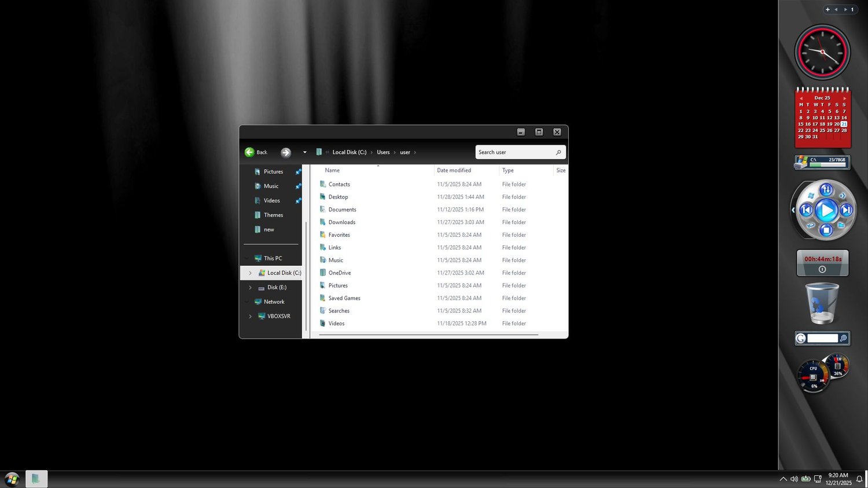Select Users in the address breadcrumb
The width and height of the screenshot is (868, 488).
click(x=383, y=152)
